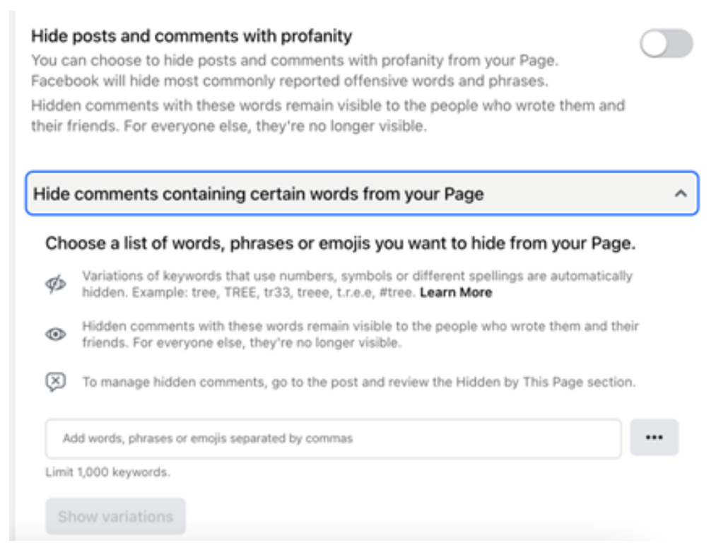Click 'To manage hidden comments' instruction text
This screenshot has width=728, height=560.
click(x=359, y=382)
